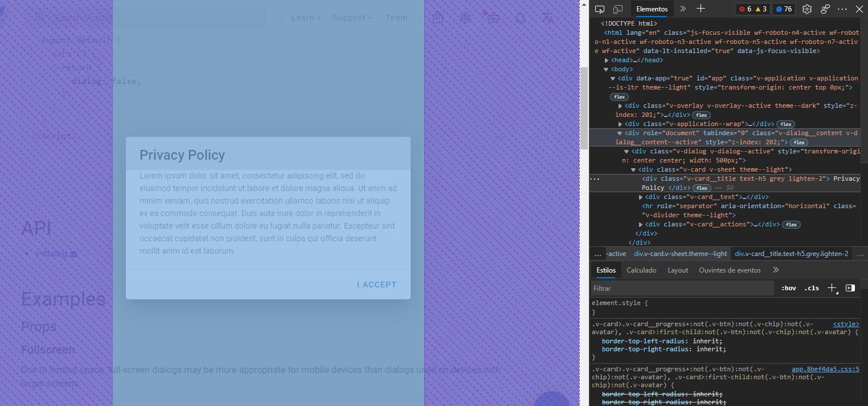Screen dimensions: 868x406
Task: Open the store bag icon in header
Action: click(437, 18)
